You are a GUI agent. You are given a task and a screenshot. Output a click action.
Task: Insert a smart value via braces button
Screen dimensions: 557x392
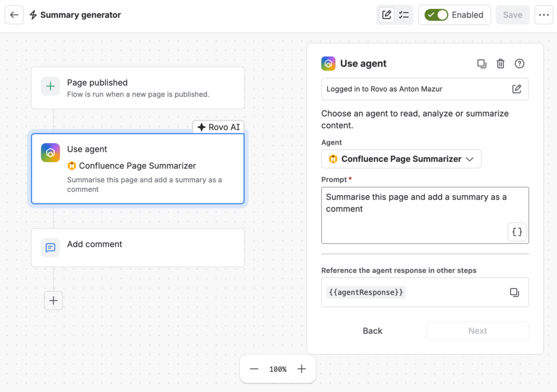(517, 232)
